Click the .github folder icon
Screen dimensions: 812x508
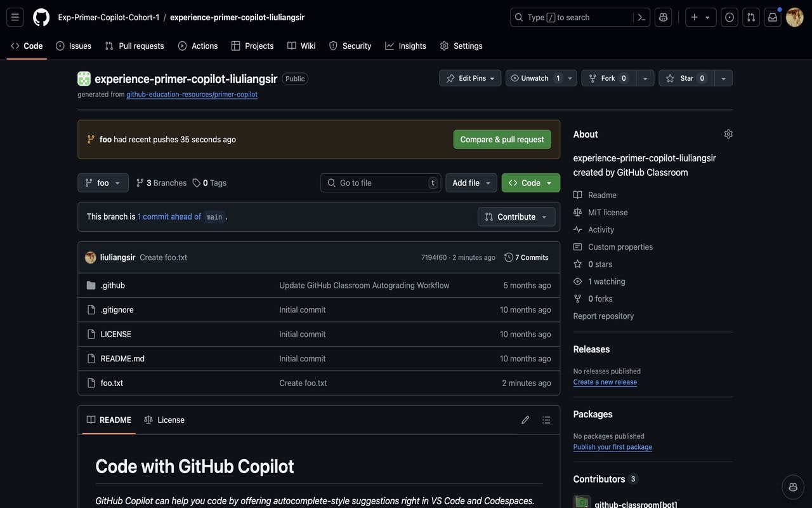pyautogui.click(x=91, y=285)
